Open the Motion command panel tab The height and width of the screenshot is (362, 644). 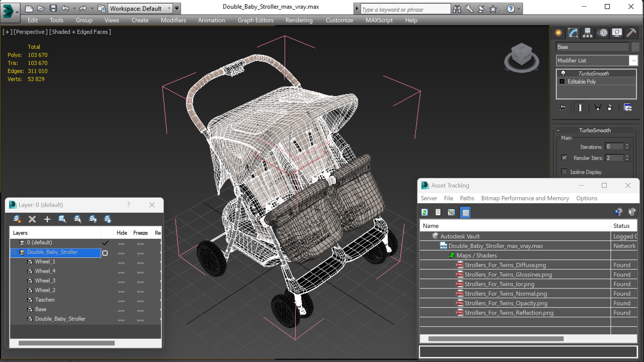[603, 32]
